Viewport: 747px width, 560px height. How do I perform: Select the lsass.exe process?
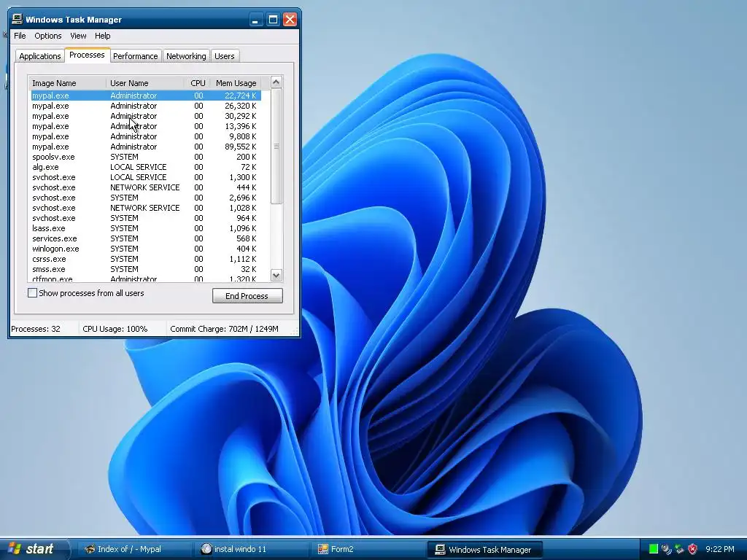point(146,228)
